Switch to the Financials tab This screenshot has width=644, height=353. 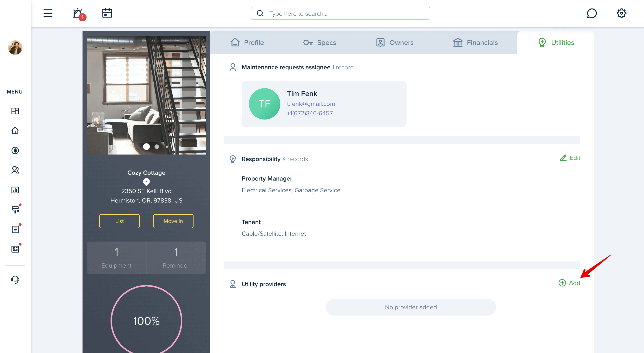475,43
